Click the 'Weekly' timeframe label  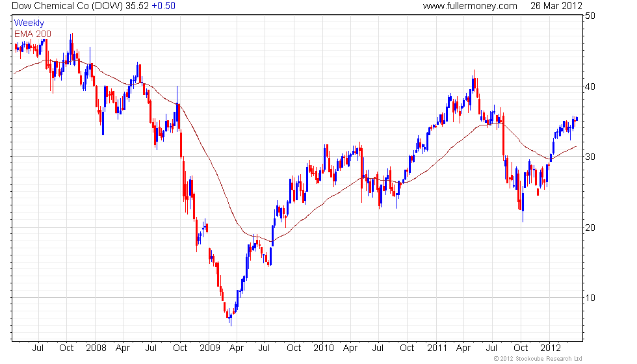29,23
